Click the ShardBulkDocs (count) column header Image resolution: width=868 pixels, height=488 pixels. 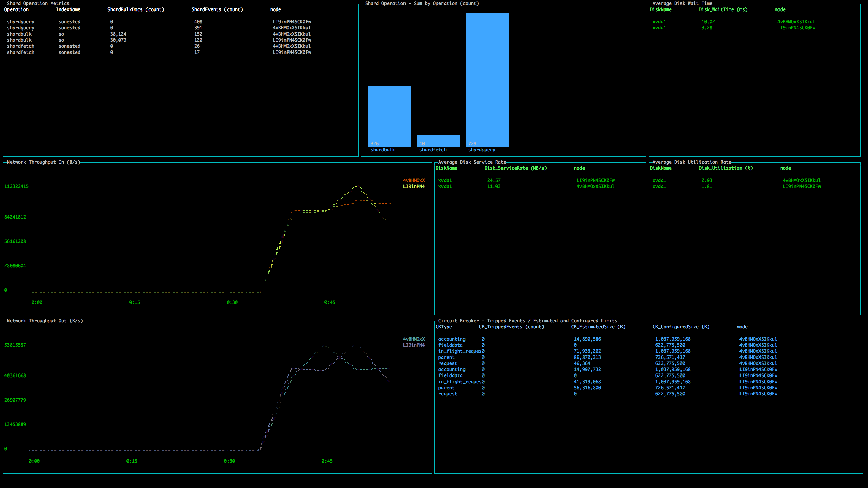click(136, 9)
